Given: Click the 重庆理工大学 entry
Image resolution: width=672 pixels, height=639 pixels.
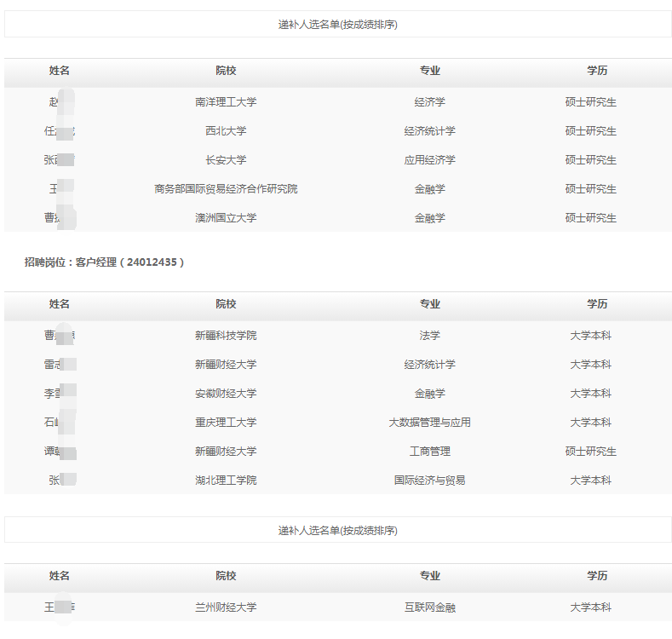Looking at the screenshot, I should 226,423.
